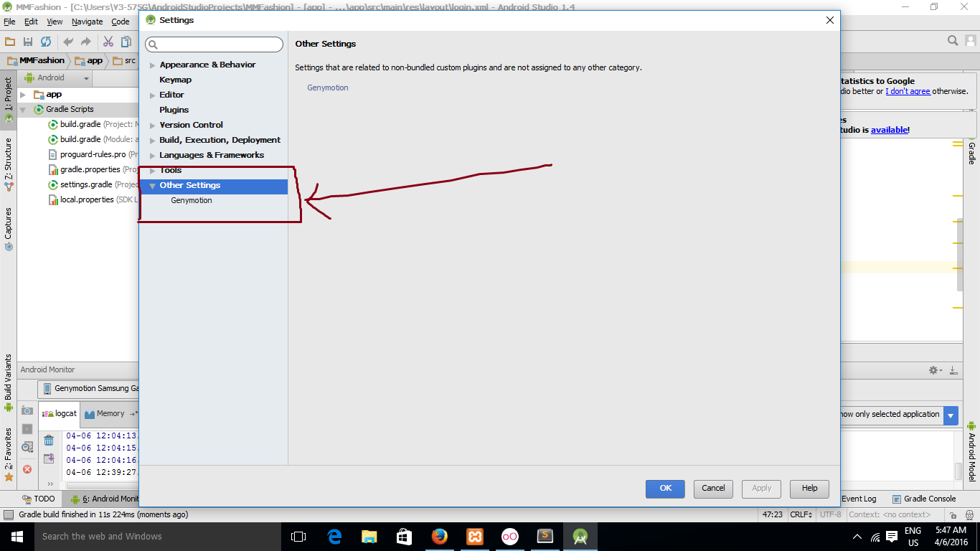Click the Open folder icon in the main toolbar

coord(10,42)
